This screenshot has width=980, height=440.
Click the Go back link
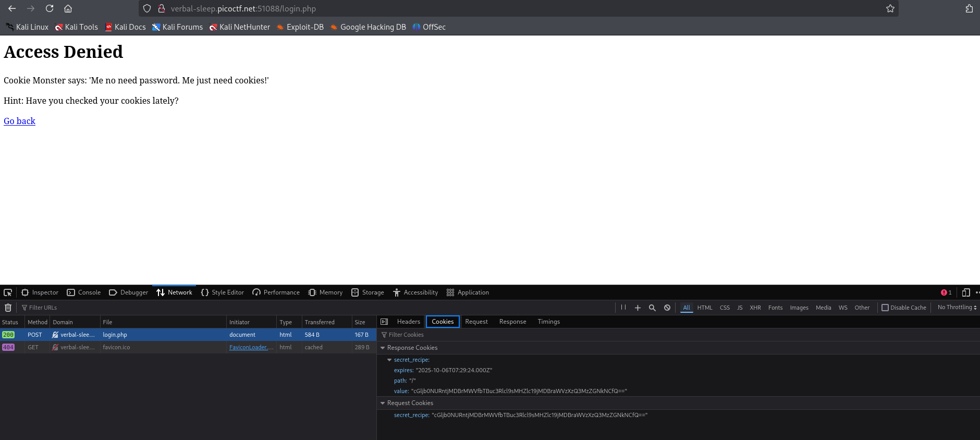(x=19, y=121)
